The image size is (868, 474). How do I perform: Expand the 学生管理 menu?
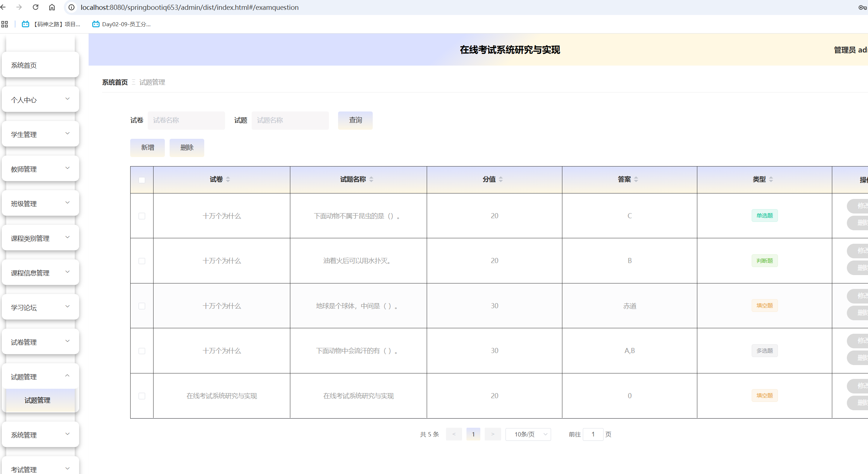(40, 134)
